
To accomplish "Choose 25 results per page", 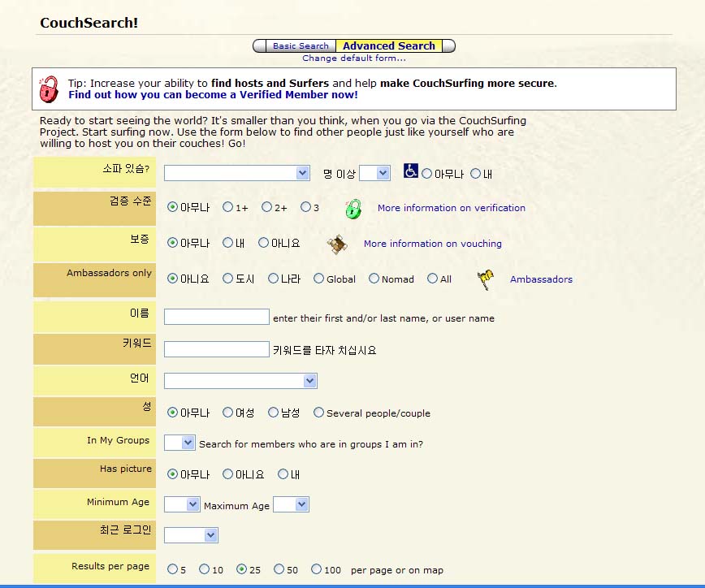I will coord(241,569).
